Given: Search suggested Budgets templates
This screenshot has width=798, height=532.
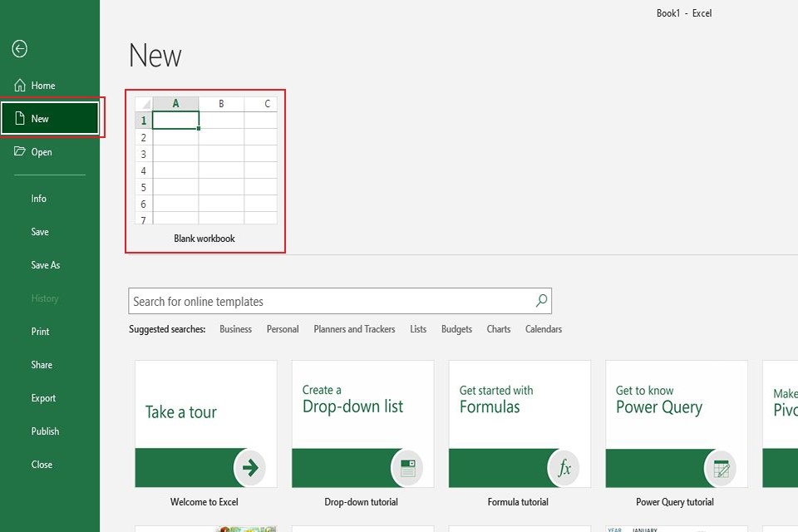Looking at the screenshot, I should 456,329.
